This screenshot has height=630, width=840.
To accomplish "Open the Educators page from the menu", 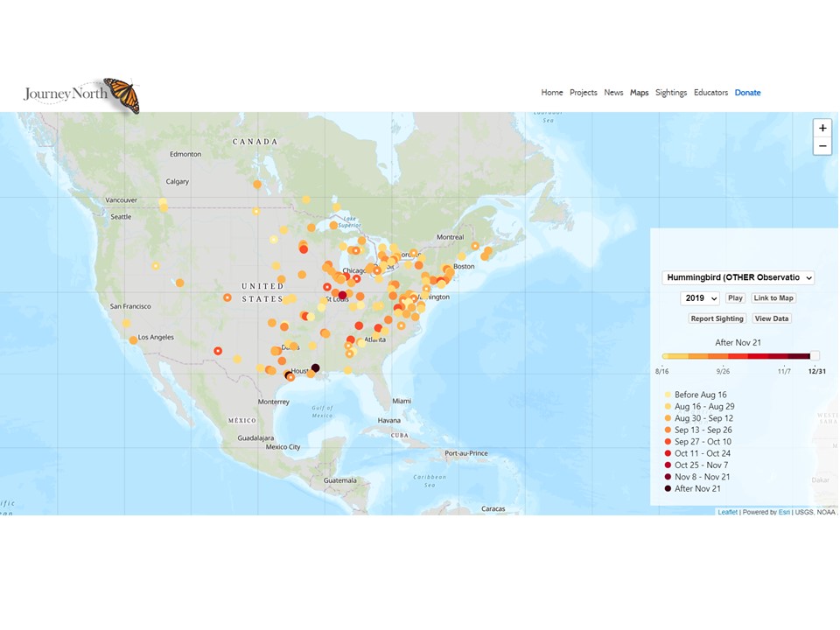I will [x=710, y=92].
